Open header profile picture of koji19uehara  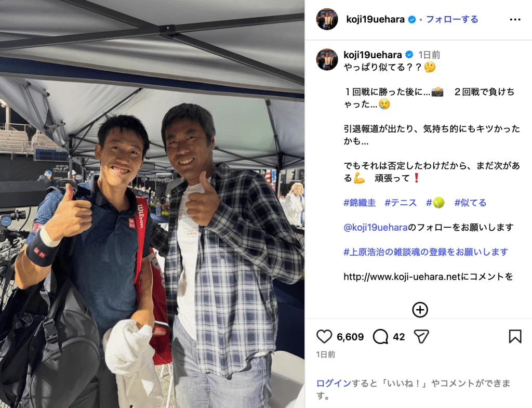[x=327, y=19]
